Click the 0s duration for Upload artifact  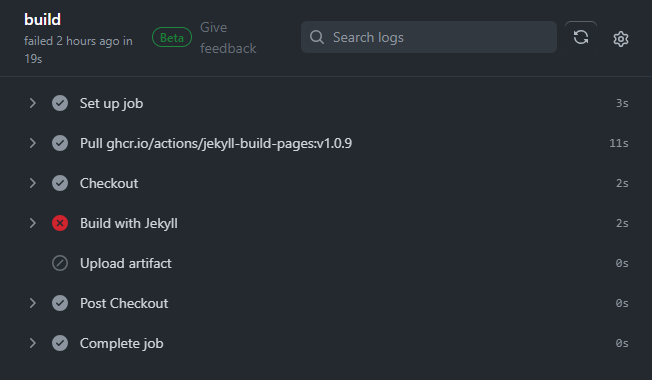click(622, 263)
